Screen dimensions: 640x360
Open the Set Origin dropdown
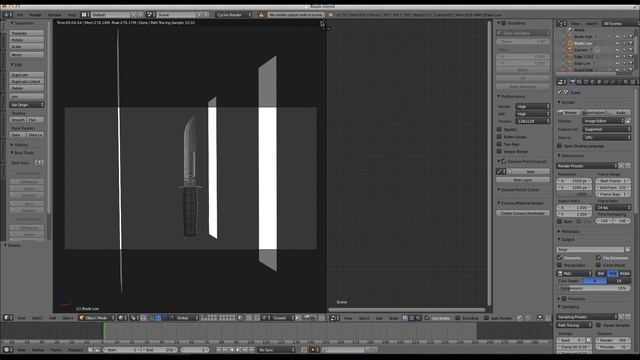[x=27, y=105]
